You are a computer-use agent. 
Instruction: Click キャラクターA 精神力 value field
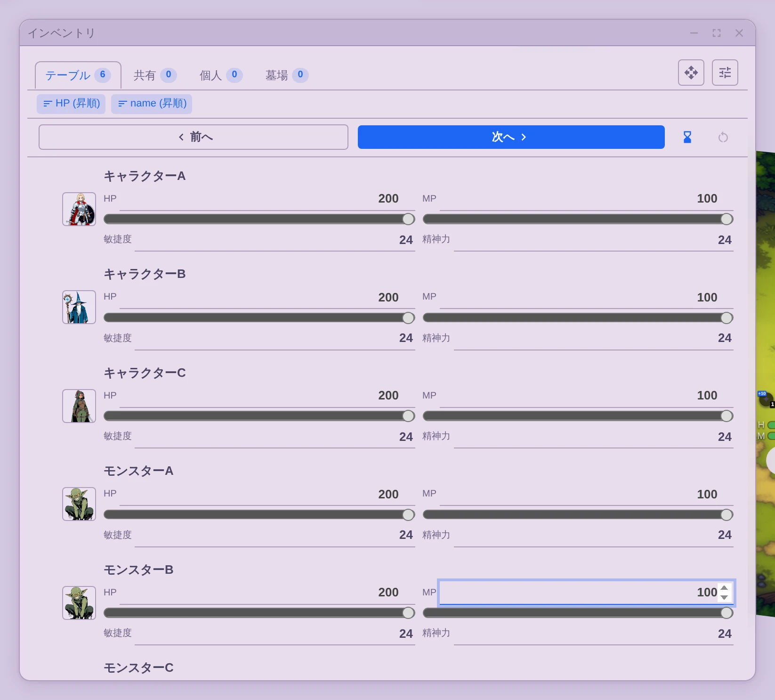click(x=593, y=240)
